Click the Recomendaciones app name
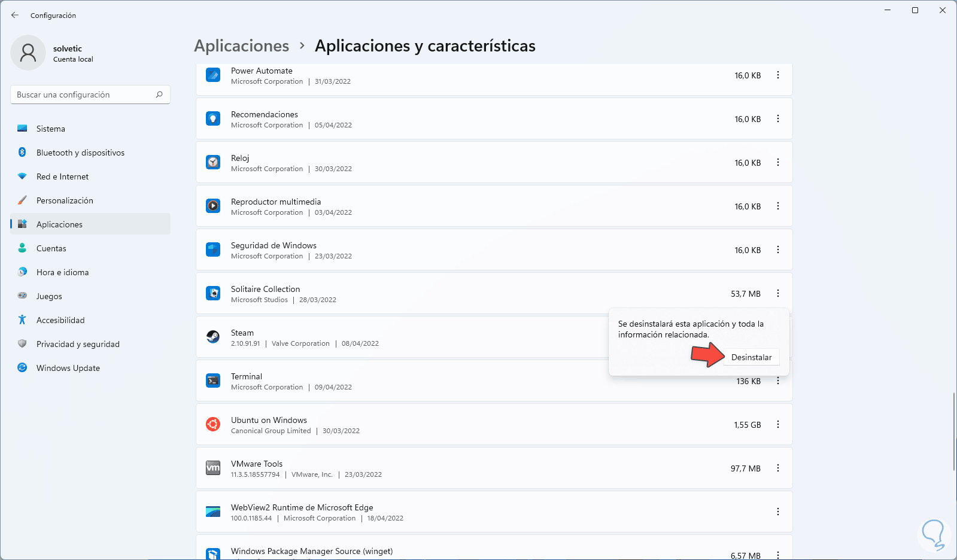The image size is (957, 560). (x=265, y=114)
